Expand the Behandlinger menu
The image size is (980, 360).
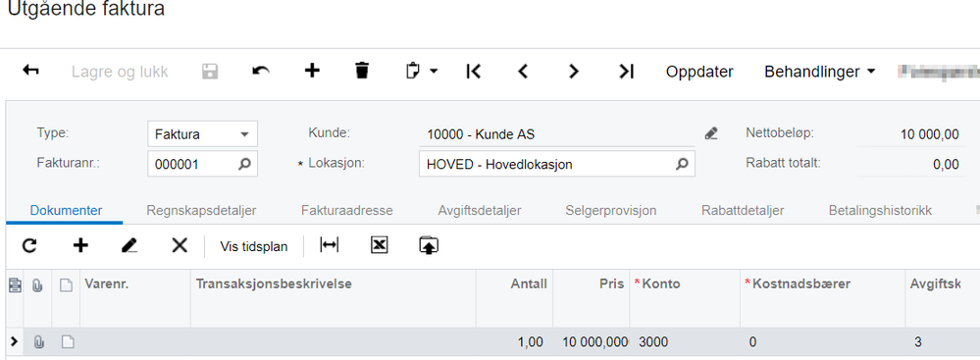pos(819,72)
